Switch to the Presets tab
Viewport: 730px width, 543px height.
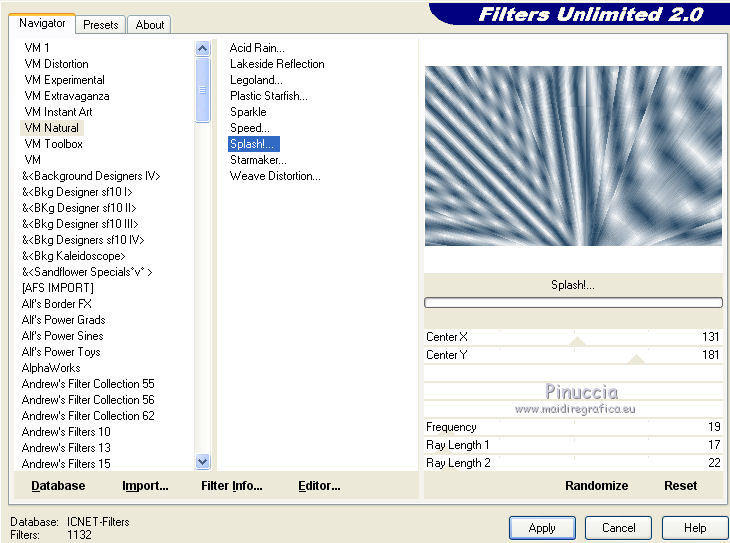101,25
